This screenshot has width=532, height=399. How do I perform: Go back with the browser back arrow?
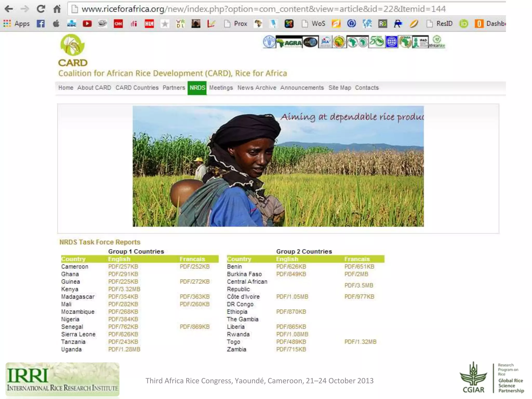click(x=9, y=9)
